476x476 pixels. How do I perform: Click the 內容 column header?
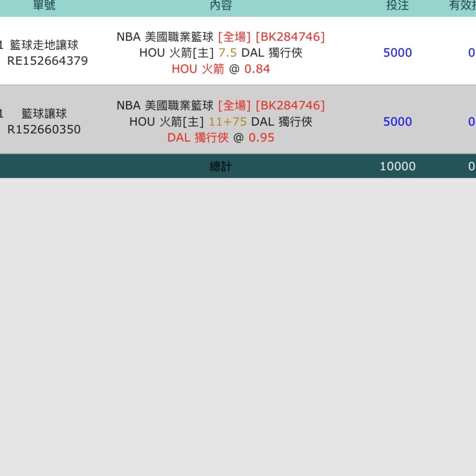coord(221,5)
